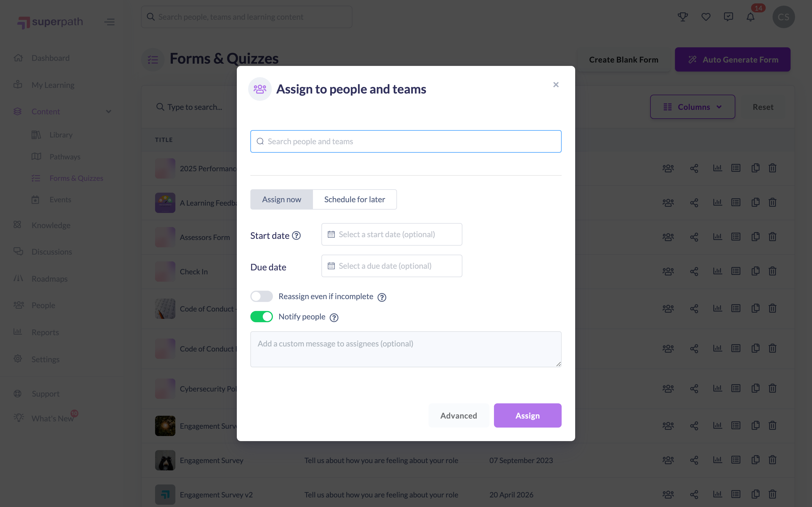Click the purple Assign button

(528, 415)
